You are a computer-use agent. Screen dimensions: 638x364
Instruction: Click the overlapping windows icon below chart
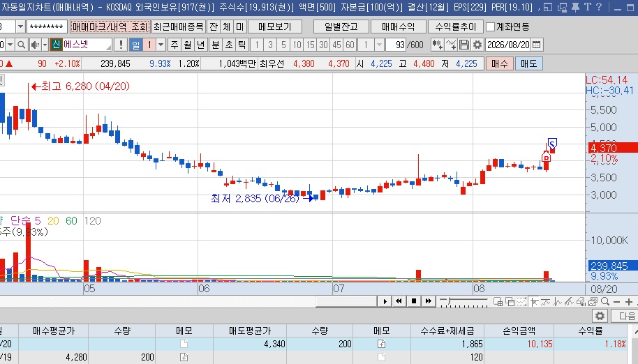click(x=510, y=301)
